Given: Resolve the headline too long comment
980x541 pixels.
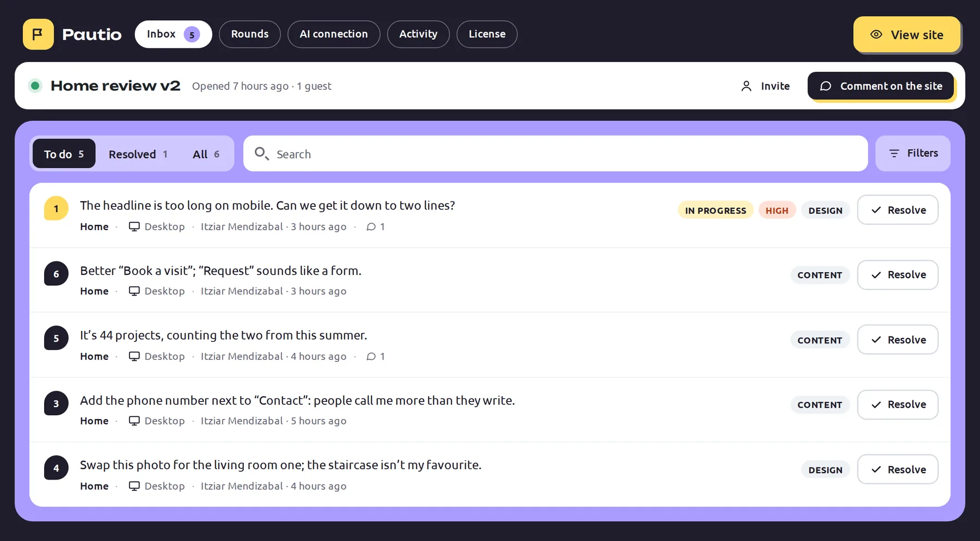Looking at the screenshot, I should tap(898, 210).
